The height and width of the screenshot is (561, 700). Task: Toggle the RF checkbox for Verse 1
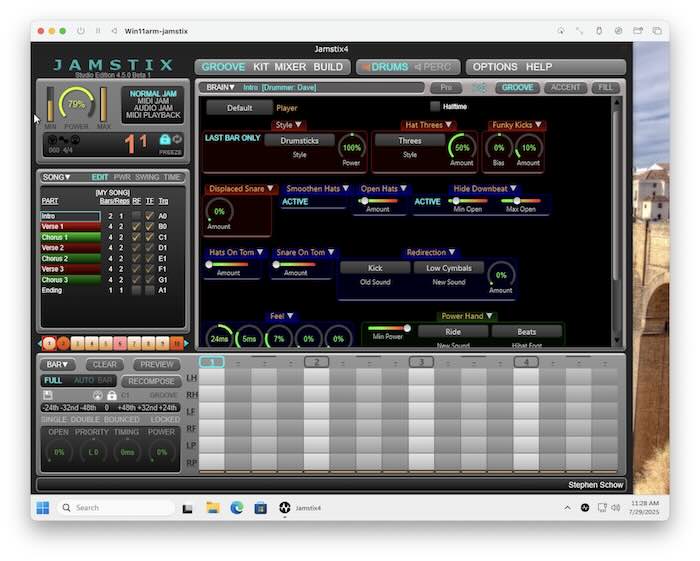[136, 226]
